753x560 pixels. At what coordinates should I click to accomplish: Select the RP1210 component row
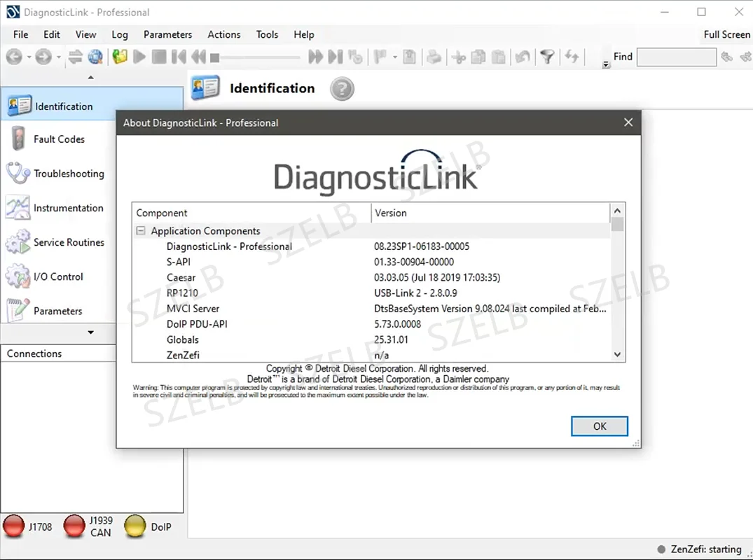(371, 293)
